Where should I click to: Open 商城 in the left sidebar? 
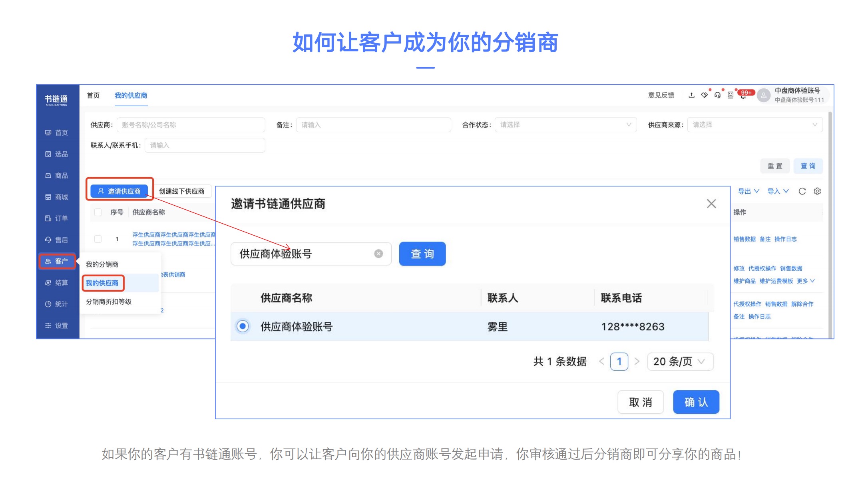56,197
